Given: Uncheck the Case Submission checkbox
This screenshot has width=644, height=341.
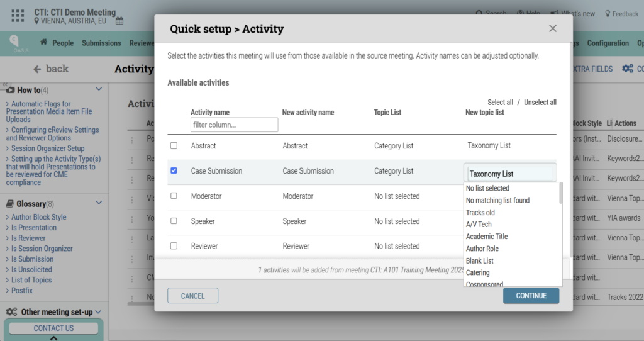Looking at the screenshot, I should coord(174,170).
